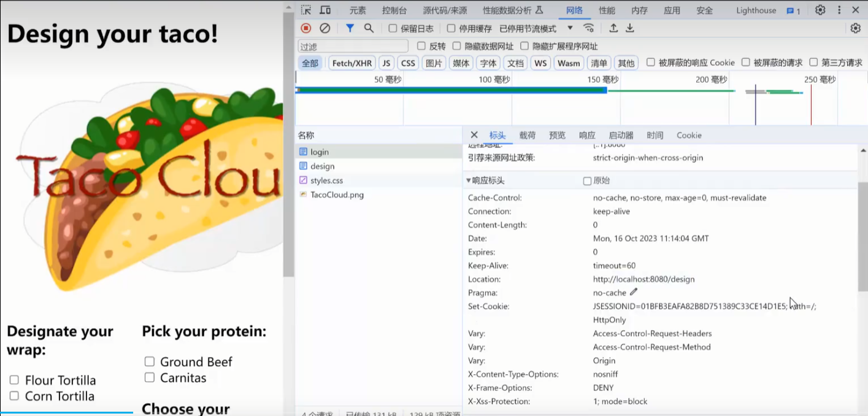Click the import HAR upload icon
This screenshot has width=868, height=416.
point(613,28)
